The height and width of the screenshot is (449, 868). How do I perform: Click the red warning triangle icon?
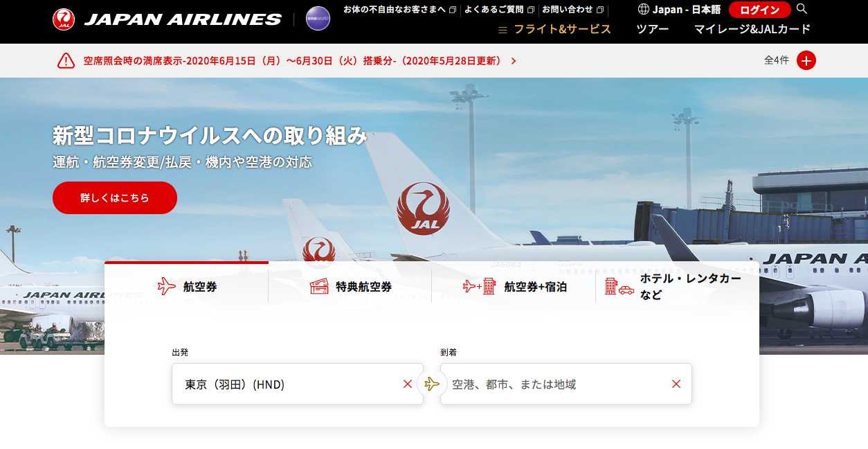[x=66, y=60]
